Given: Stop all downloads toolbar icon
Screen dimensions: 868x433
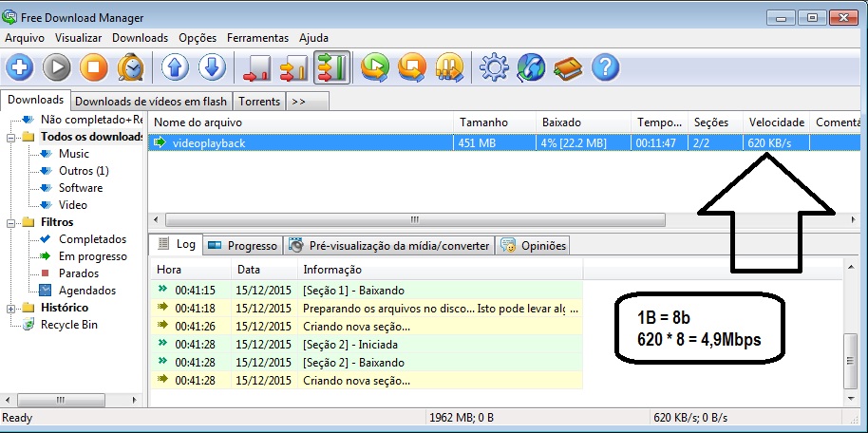Looking at the screenshot, I should [412, 67].
